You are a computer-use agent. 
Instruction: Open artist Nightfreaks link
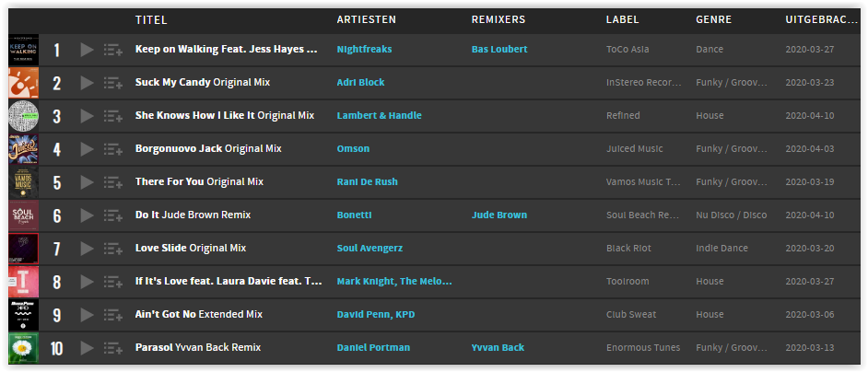pyautogui.click(x=364, y=50)
